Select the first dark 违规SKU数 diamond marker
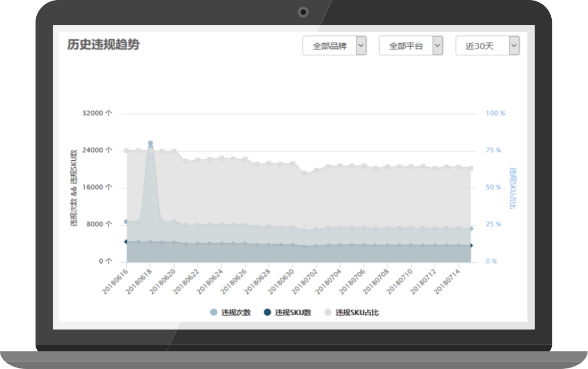 [126, 242]
